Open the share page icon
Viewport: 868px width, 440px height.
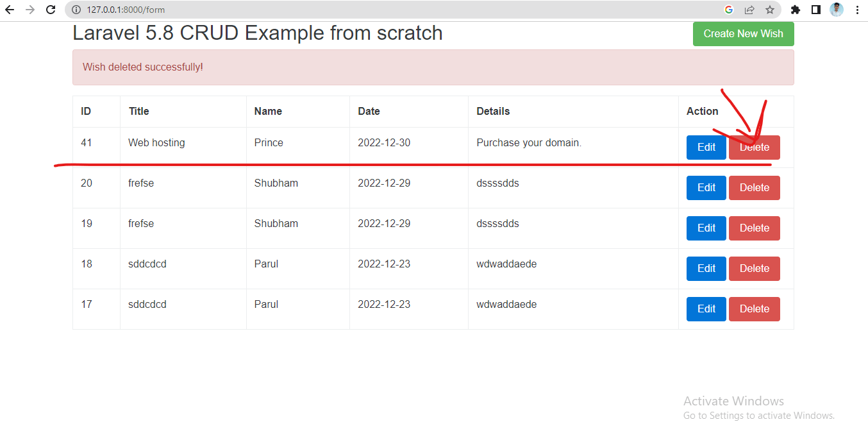(748, 10)
